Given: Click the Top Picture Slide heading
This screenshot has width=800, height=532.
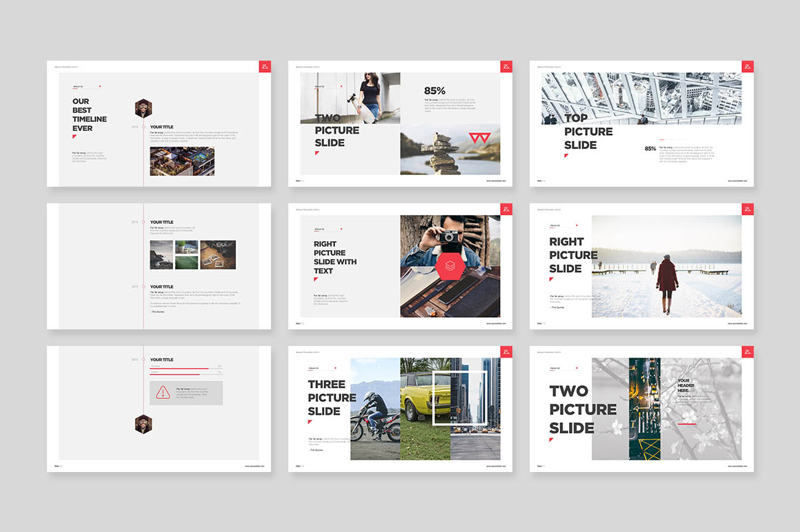Looking at the screenshot, I should (x=588, y=132).
